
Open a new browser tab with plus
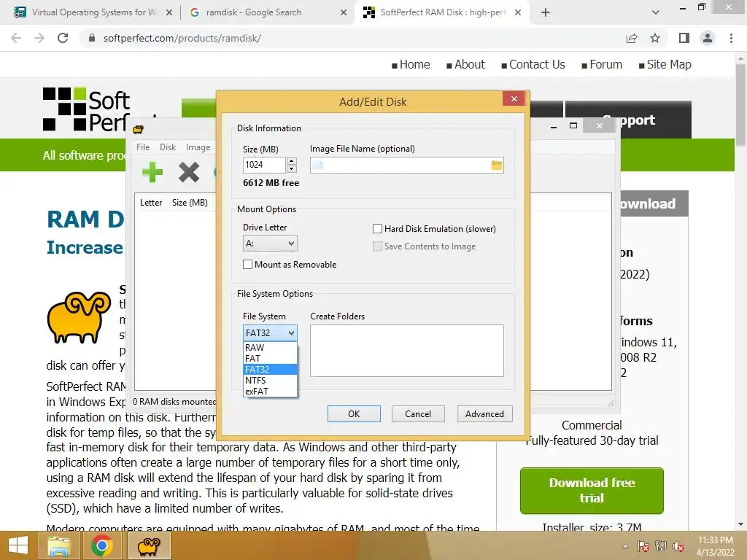546,12
